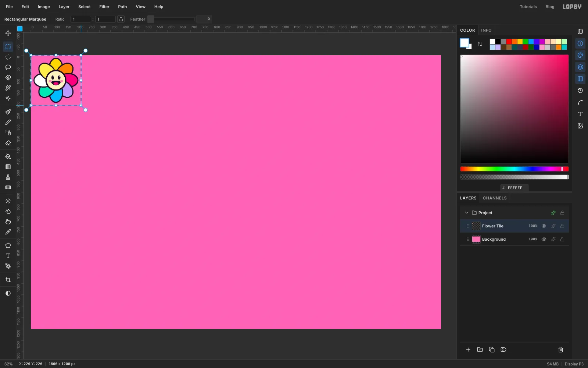Select the Gradient tool

(8, 167)
